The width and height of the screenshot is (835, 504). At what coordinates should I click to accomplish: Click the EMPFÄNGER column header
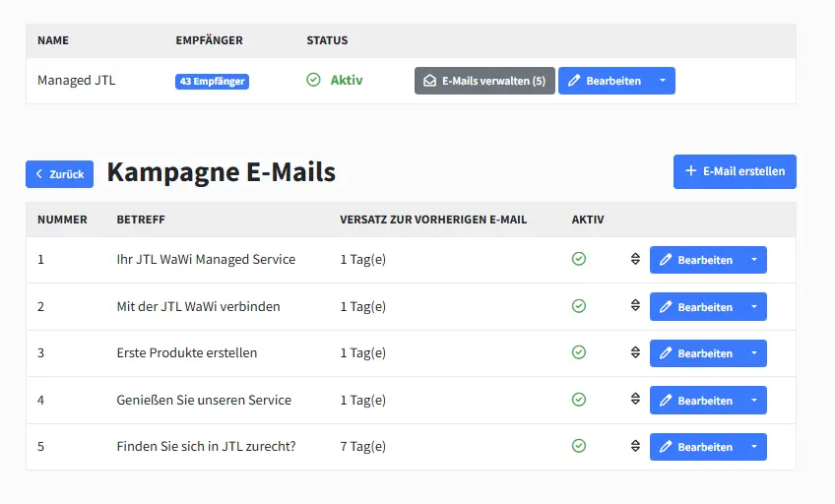210,40
